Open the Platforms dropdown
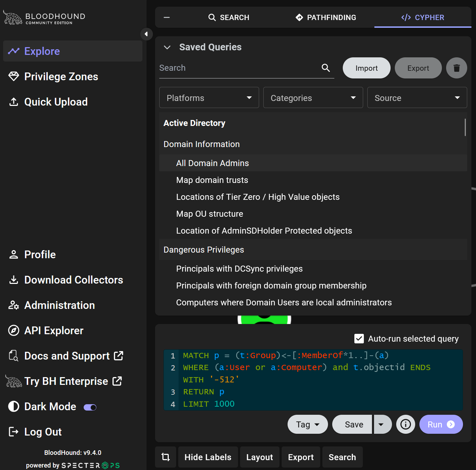The height and width of the screenshot is (470, 476). click(x=209, y=97)
